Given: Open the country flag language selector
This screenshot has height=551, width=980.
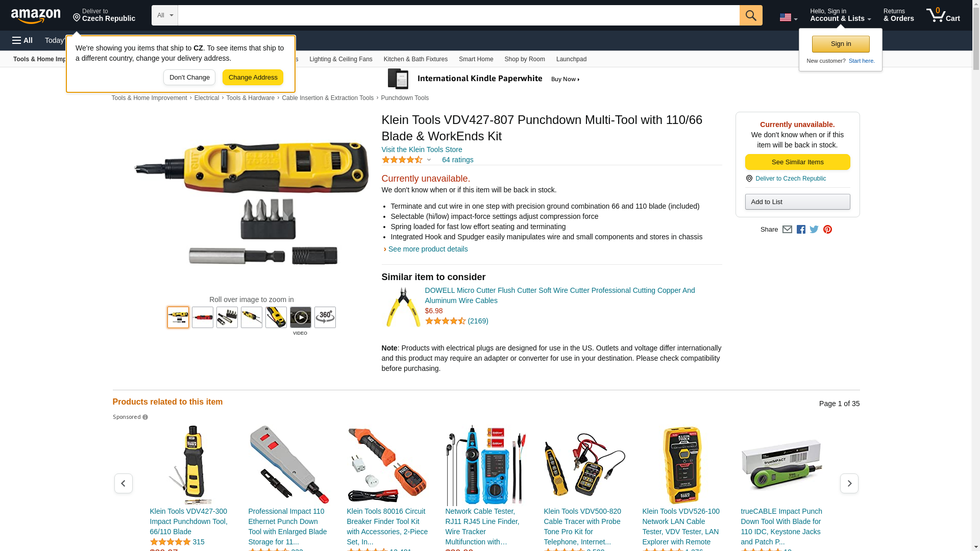Looking at the screenshot, I should click(788, 18).
